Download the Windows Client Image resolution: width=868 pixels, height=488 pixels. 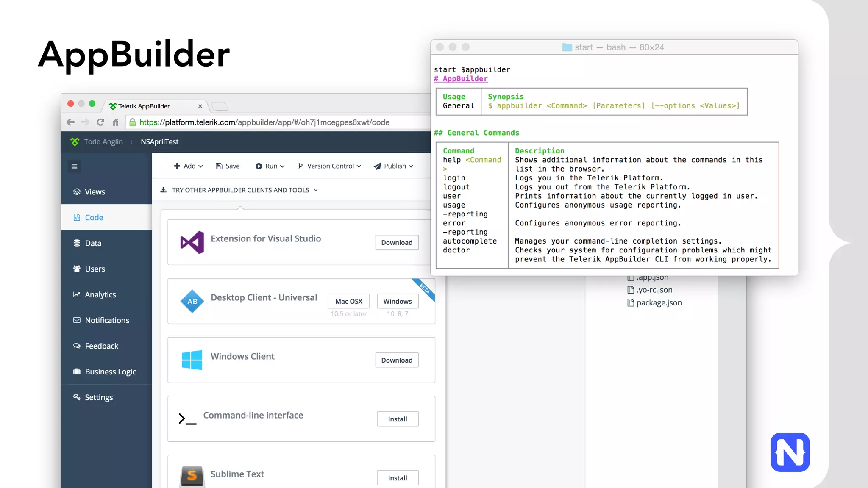[397, 360]
